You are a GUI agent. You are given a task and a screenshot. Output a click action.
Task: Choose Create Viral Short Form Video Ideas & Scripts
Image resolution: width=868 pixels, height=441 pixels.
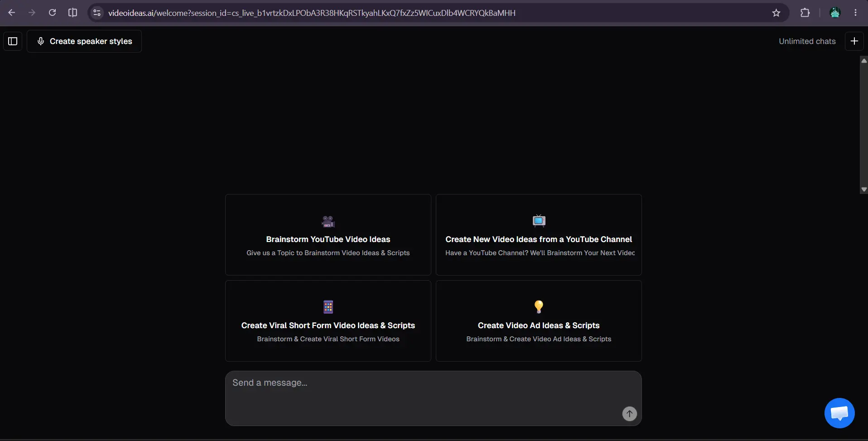tap(328, 321)
